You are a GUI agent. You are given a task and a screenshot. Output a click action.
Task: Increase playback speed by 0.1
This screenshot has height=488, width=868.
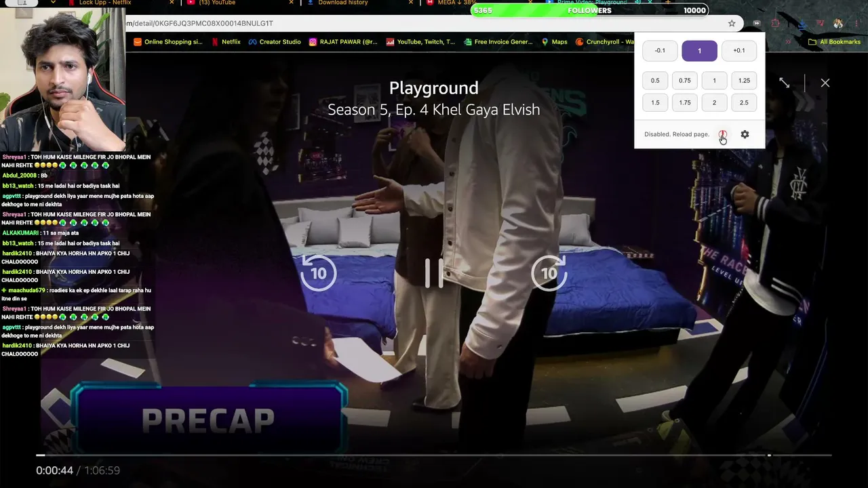[x=739, y=51]
